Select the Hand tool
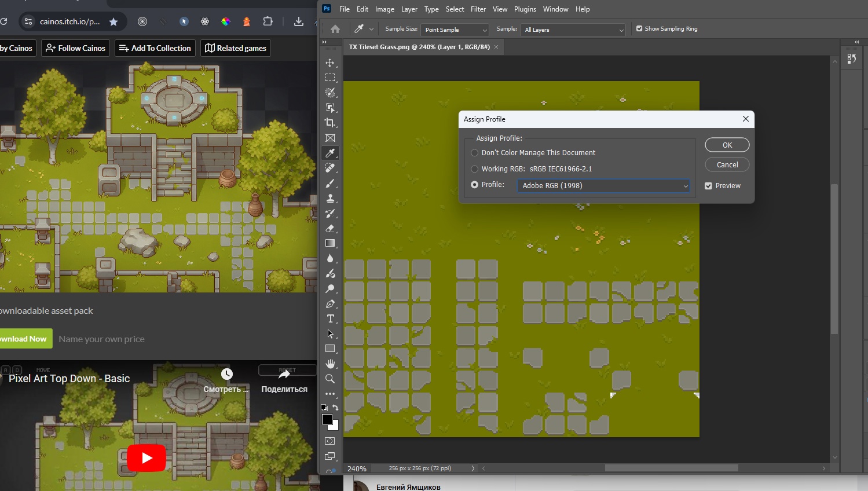868x491 pixels. point(330,364)
